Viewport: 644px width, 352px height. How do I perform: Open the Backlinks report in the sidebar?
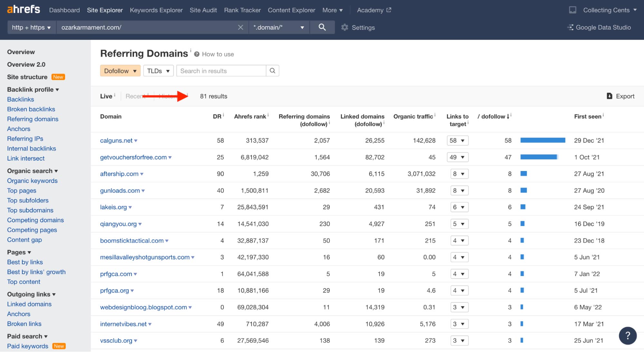coord(21,100)
